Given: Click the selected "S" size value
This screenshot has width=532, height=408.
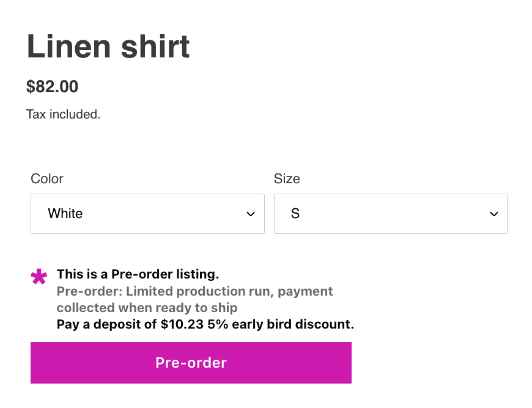Looking at the screenshot, I should tap(295, 214).
